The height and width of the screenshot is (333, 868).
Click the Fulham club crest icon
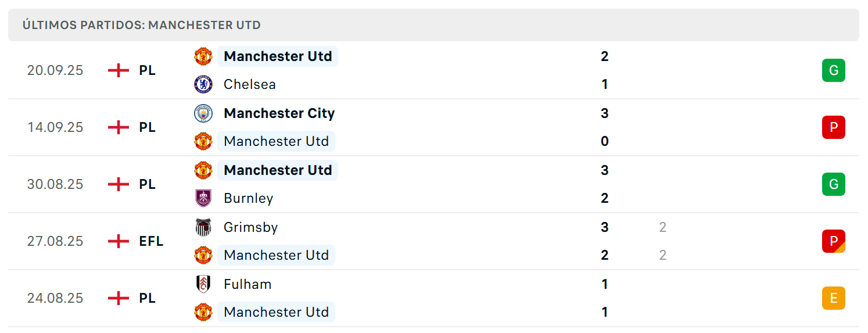(203, 284)
